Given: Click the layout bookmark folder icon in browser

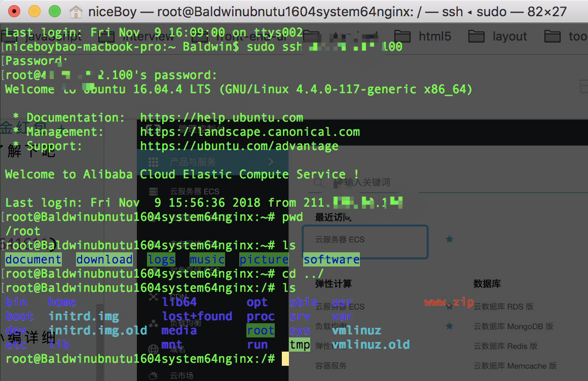Looking at the screenshot, I should (476, 37).
